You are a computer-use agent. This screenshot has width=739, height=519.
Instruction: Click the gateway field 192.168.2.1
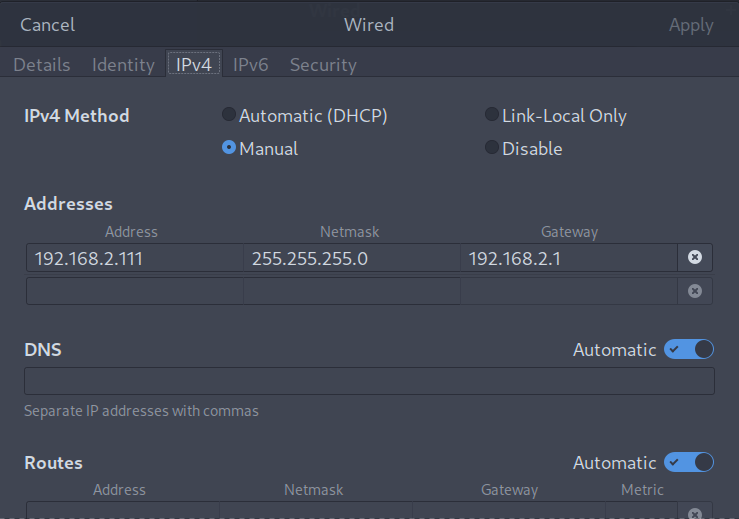[569, 258]
